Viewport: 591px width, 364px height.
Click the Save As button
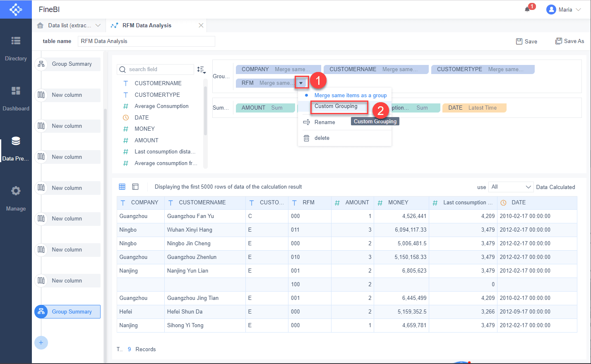[x=570, y=41]
